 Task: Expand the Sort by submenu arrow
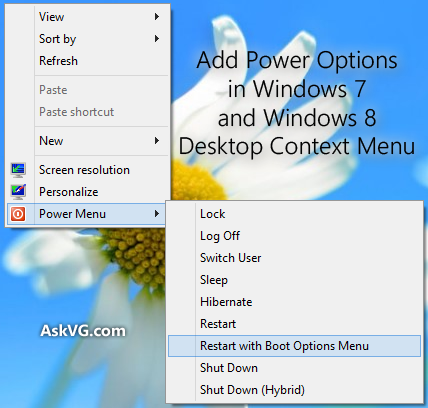(x=157, y=39)
